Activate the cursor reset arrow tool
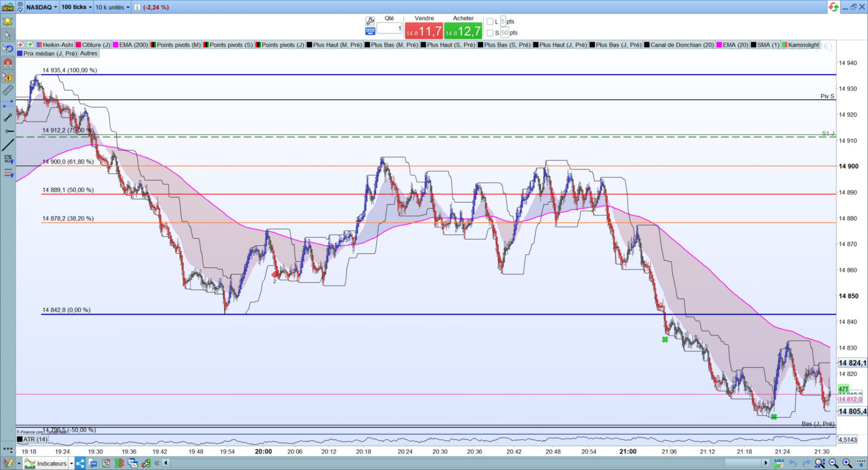868x470 pixels. (x=8, y=49)
